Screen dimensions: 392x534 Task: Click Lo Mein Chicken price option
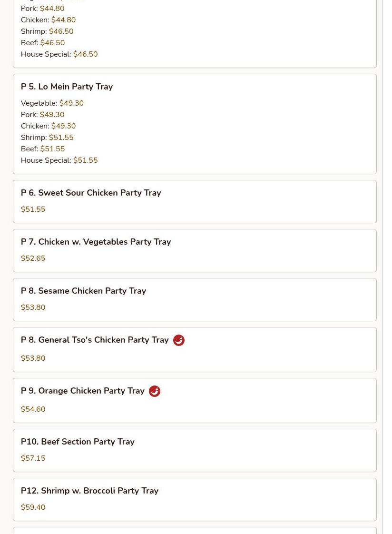click(x=63, y=126)
